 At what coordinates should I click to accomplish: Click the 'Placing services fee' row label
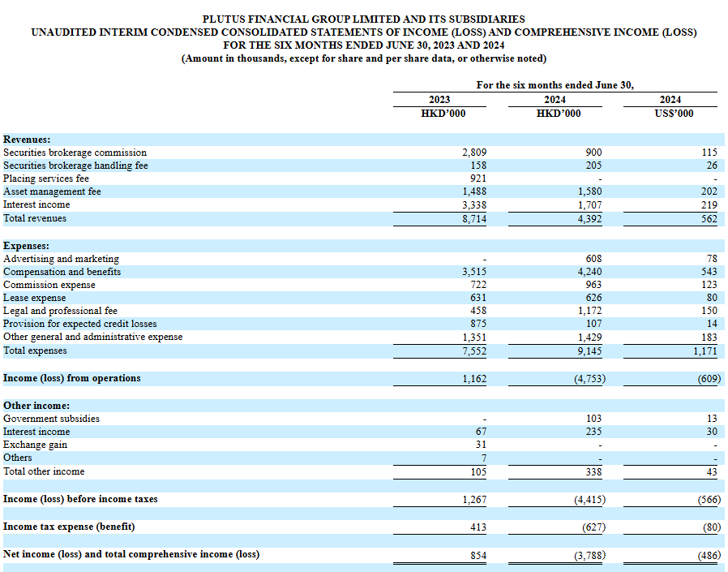click(46, 178)
